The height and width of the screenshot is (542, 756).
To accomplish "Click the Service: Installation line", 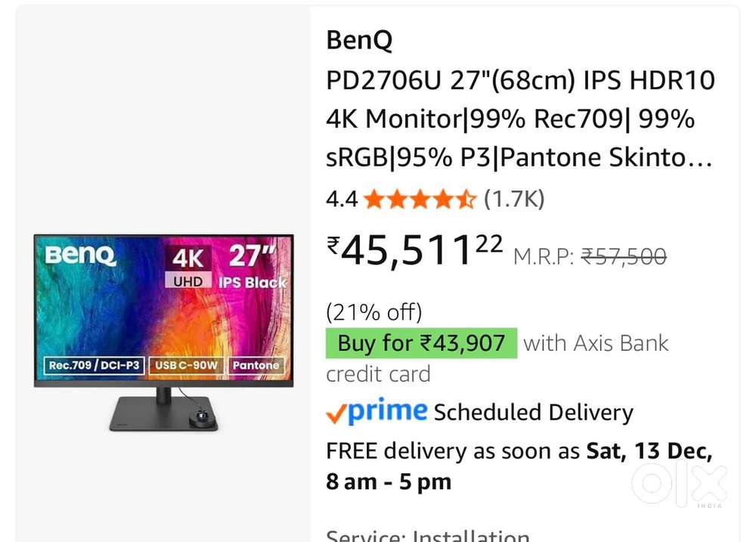I will [x=427, y=535].
